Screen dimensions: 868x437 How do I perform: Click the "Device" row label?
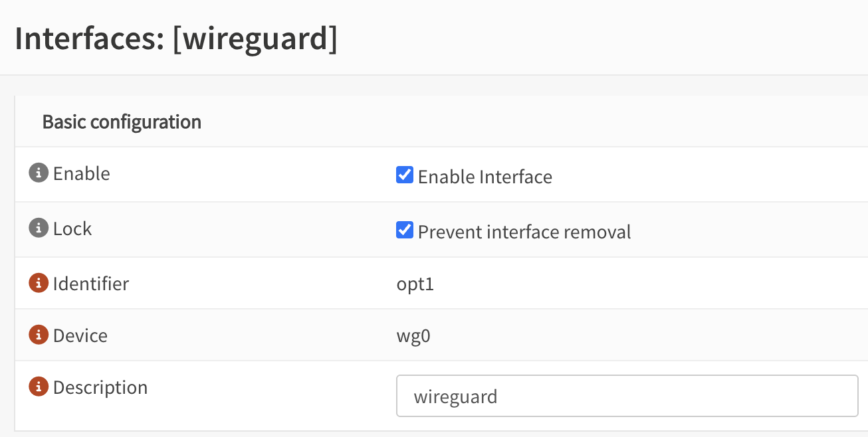click(80, 336)
